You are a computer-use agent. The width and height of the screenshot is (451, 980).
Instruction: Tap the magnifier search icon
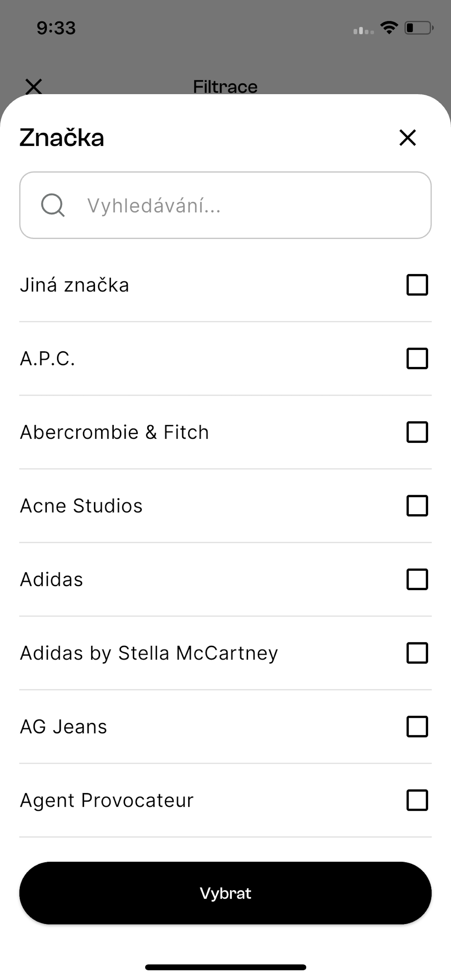click(53, 205)
